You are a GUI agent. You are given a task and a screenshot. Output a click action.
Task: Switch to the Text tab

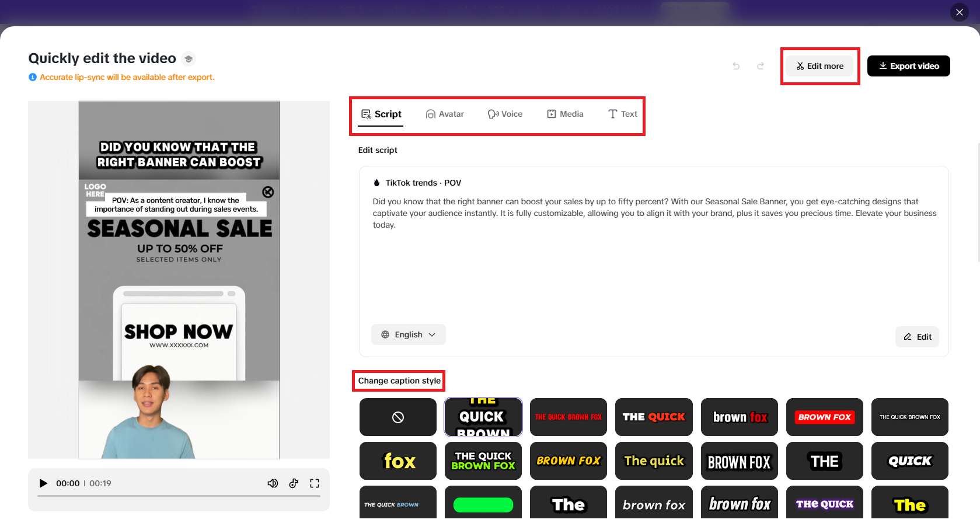pos(623,114)
